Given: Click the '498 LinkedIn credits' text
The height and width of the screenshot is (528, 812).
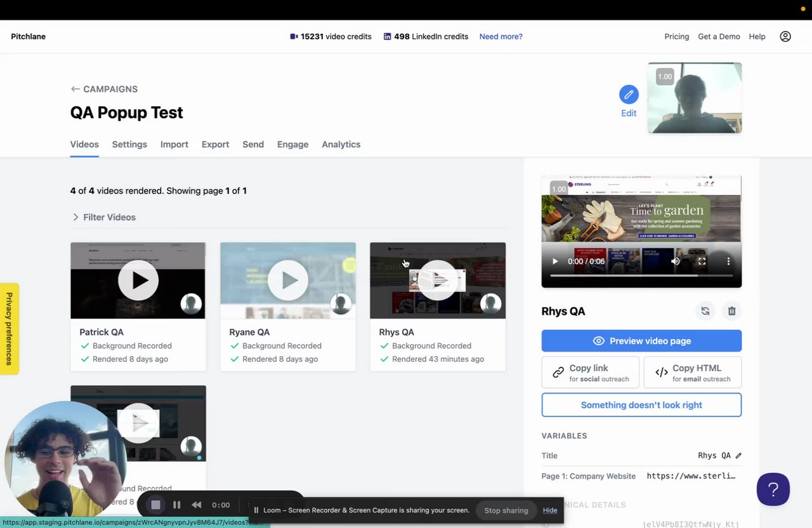Looking at the screenshot, I should (x=431, y=37).
